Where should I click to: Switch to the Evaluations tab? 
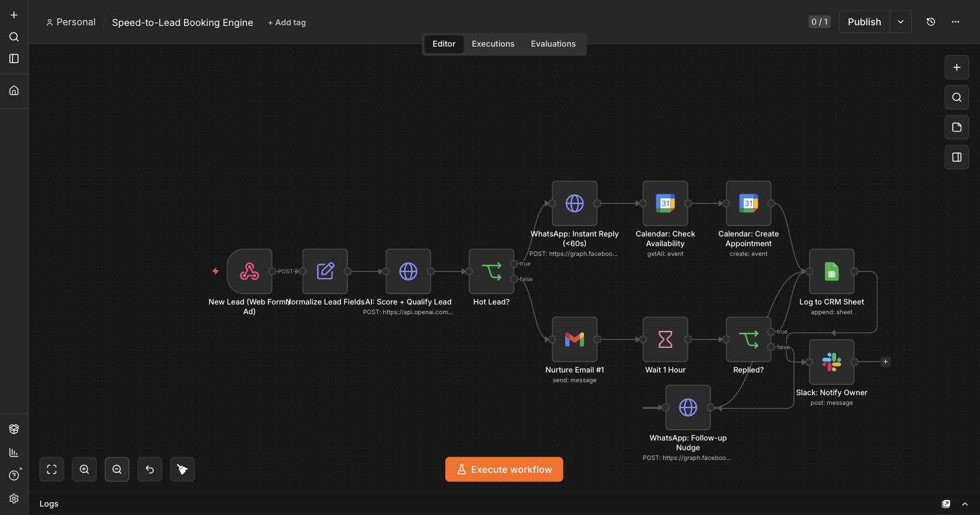553,44
